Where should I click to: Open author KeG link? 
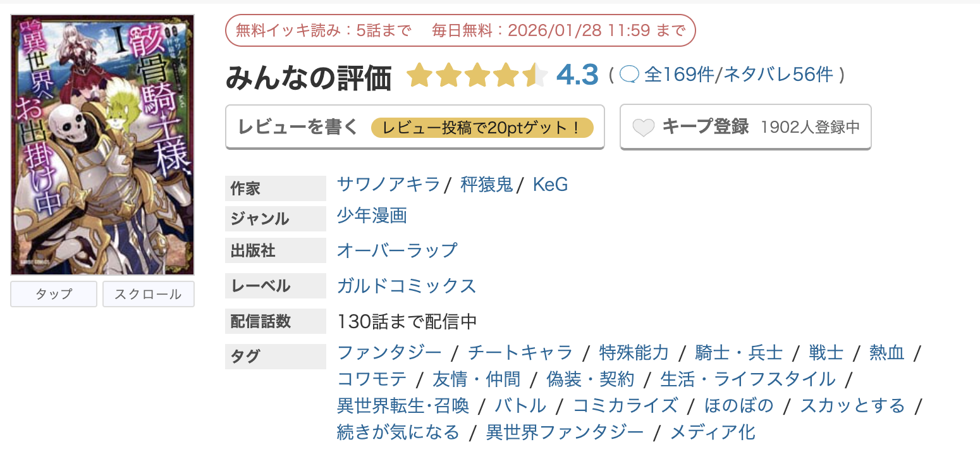[550, 184]
